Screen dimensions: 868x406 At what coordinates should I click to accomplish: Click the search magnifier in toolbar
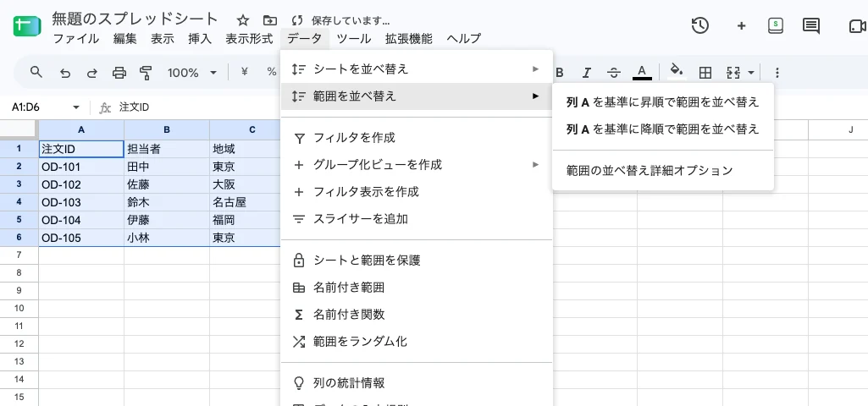(x=36, y=72)
